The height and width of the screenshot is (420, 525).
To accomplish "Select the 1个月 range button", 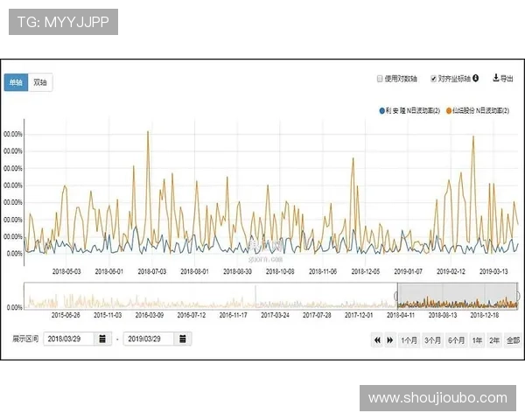I will 409,340.
